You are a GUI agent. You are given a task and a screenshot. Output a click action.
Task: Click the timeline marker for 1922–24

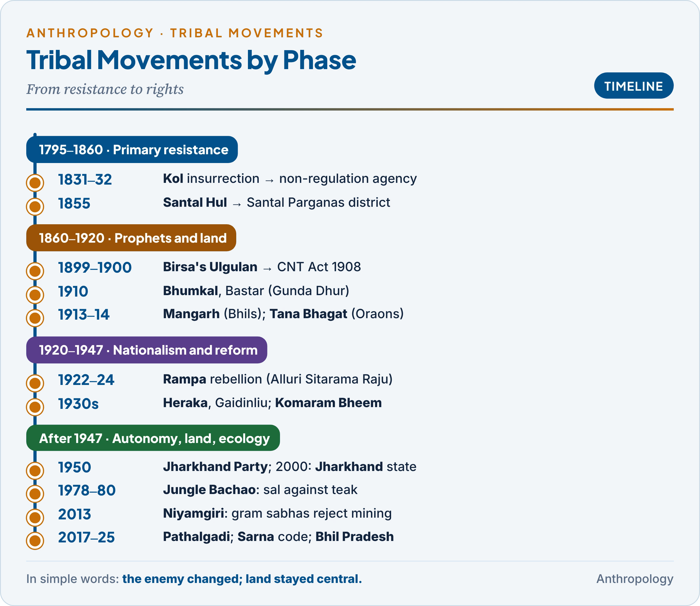click(x=35, y=383)
